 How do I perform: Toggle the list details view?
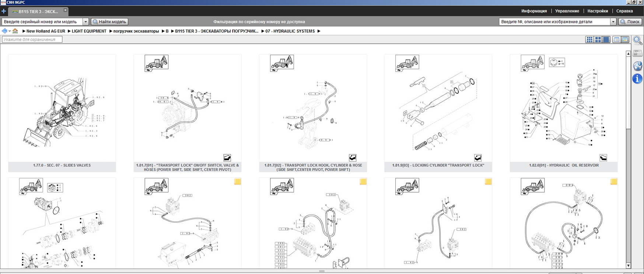[x=616, y=39]
